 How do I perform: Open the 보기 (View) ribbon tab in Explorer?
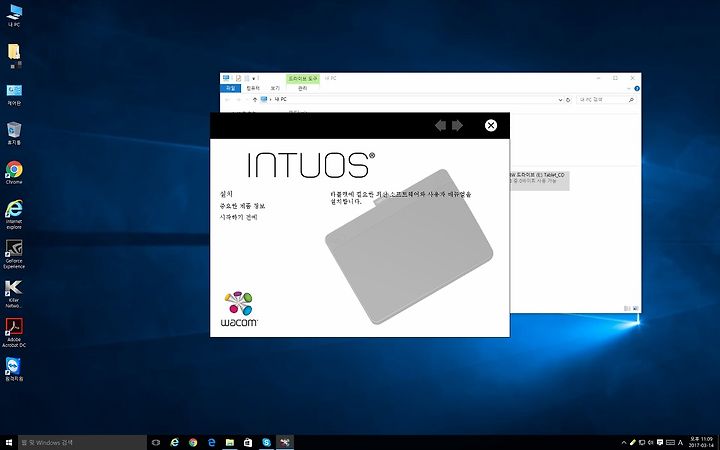tap(275, 88)
